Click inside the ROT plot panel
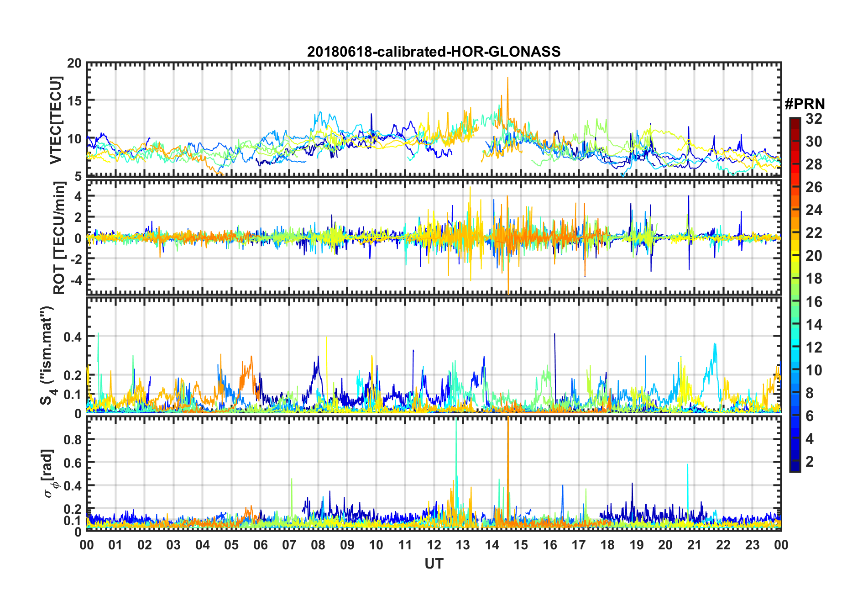Image resolution: width=868 pixels, height=590 pixels. [434, 237]
